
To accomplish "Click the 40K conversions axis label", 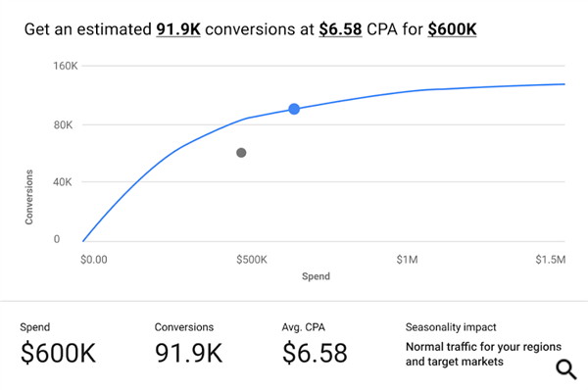I will [63, 182].
